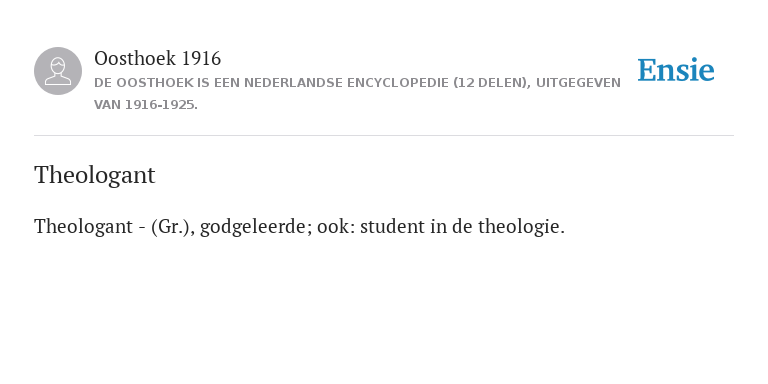This screenshot has width=768, height=384.
Task: Click the 'VAN 1916-1925.' text line
Action: [x=146, y=105]
